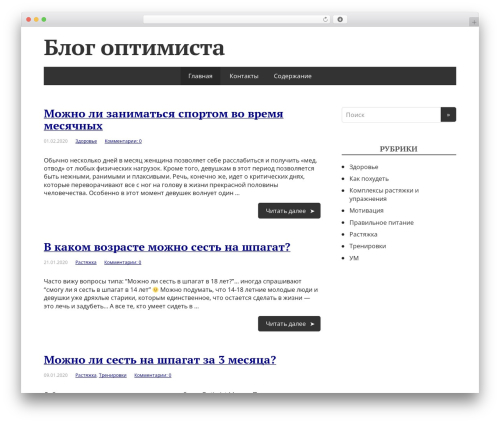Open a new tab with plus icon
500x423 pixels.
(x=474, y=22)
